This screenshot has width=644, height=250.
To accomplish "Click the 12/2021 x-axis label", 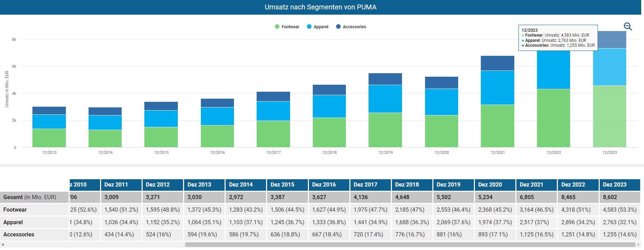I will point(498,152).
